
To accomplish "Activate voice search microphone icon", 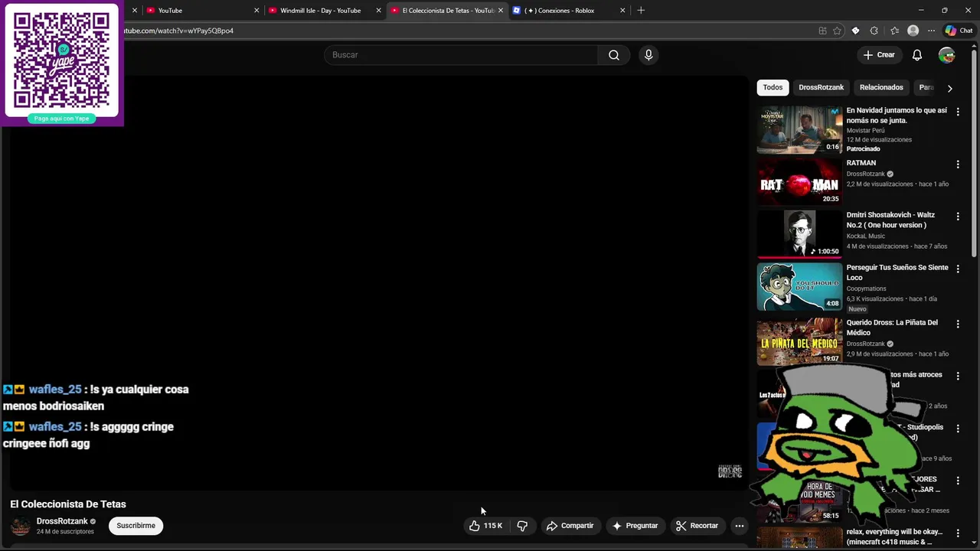I will [648, 55].
